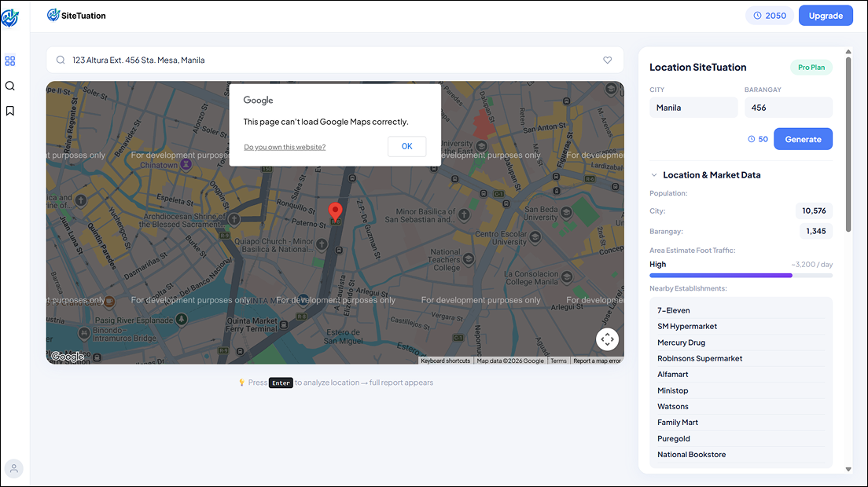
Task: Click Chinatown marker icon on map
Action: (186, 164)
